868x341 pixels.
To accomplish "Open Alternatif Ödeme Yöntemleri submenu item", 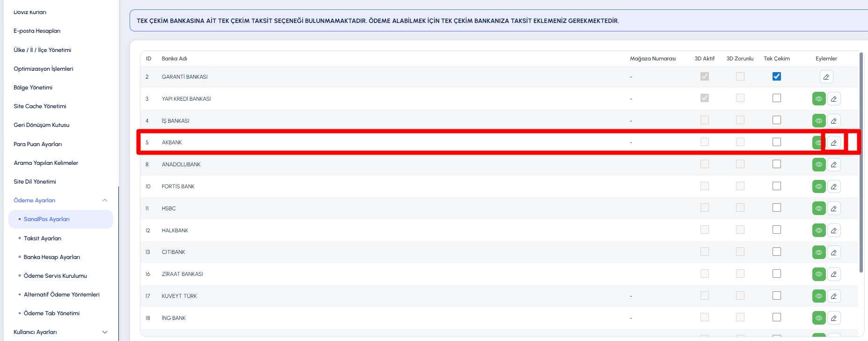I will click(62, 295).
